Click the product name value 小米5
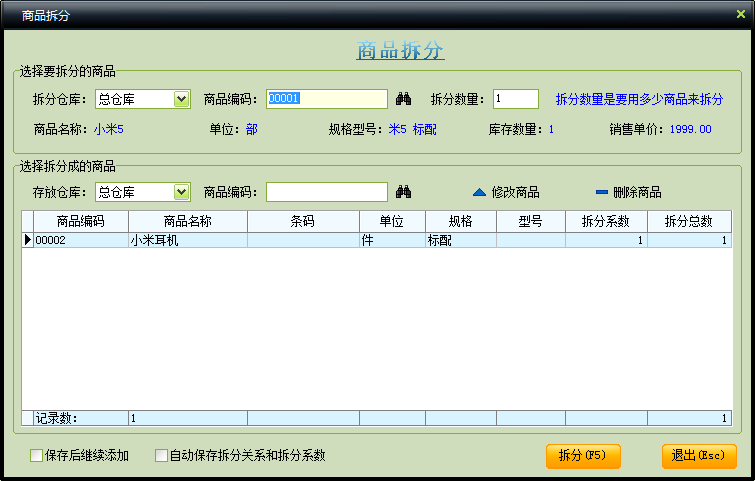Viewport: 755px width, 481px height. tap(109, 129)
